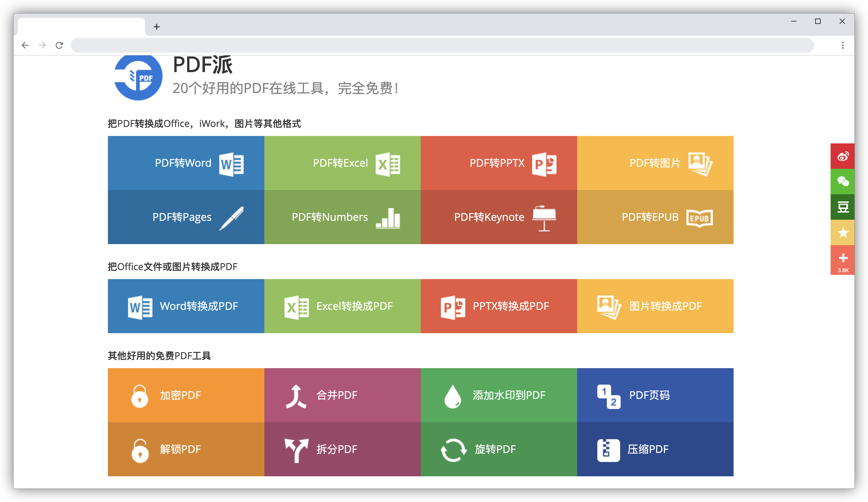Open Word转换成PDF converter
868x502 pixels.
186,306
